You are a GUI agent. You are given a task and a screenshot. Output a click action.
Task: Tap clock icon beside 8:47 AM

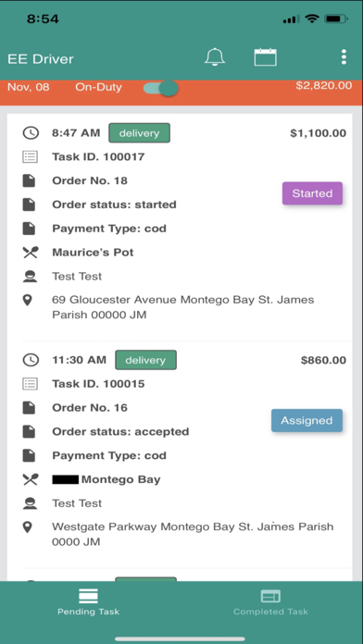30,133
